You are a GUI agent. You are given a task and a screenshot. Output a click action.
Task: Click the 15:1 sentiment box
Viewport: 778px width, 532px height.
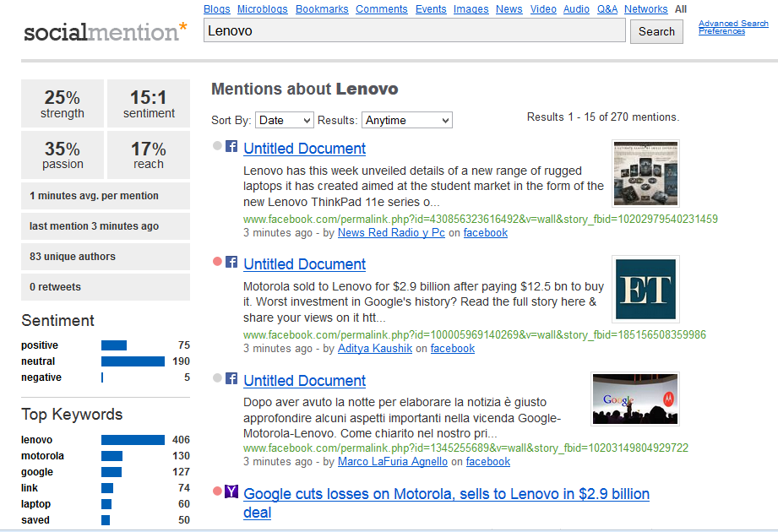pos(149,104)
